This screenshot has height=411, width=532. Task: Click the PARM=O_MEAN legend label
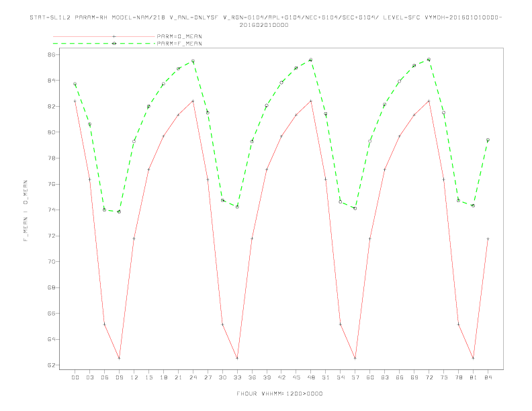click(x=179, y=36)
